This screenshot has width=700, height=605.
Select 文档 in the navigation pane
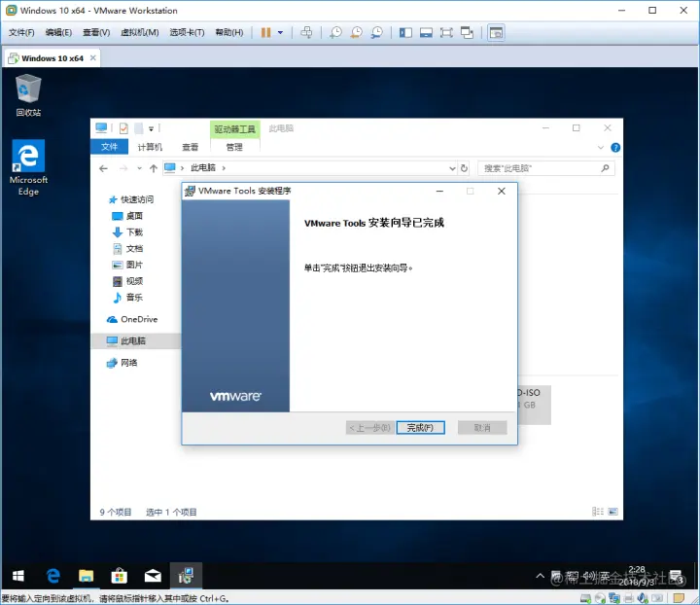[x=127, y=249]
